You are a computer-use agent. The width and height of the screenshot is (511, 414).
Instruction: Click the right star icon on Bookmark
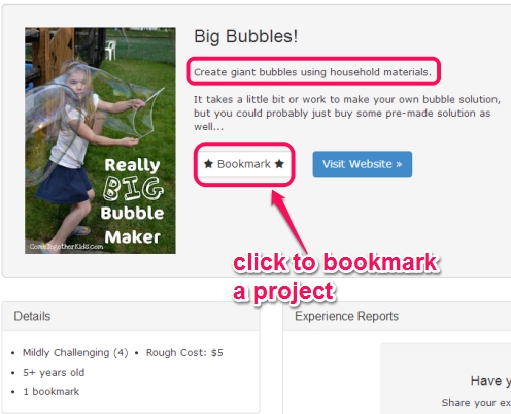point(279,164)
